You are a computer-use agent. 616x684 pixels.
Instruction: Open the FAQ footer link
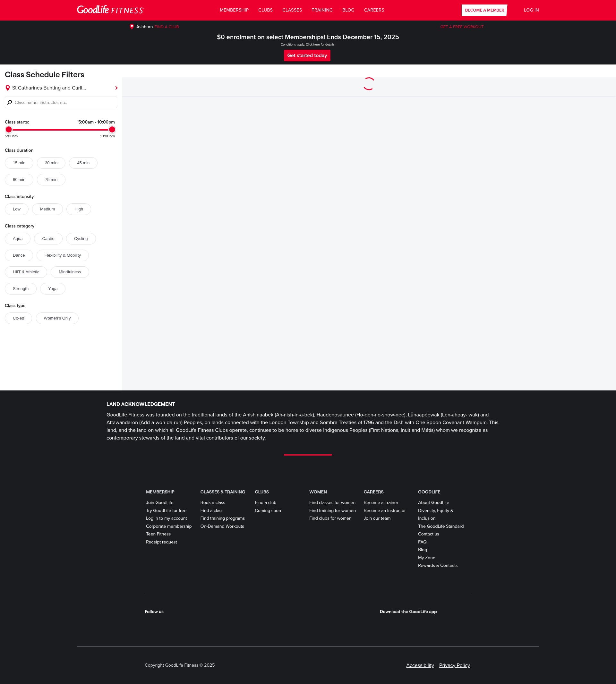422,542
